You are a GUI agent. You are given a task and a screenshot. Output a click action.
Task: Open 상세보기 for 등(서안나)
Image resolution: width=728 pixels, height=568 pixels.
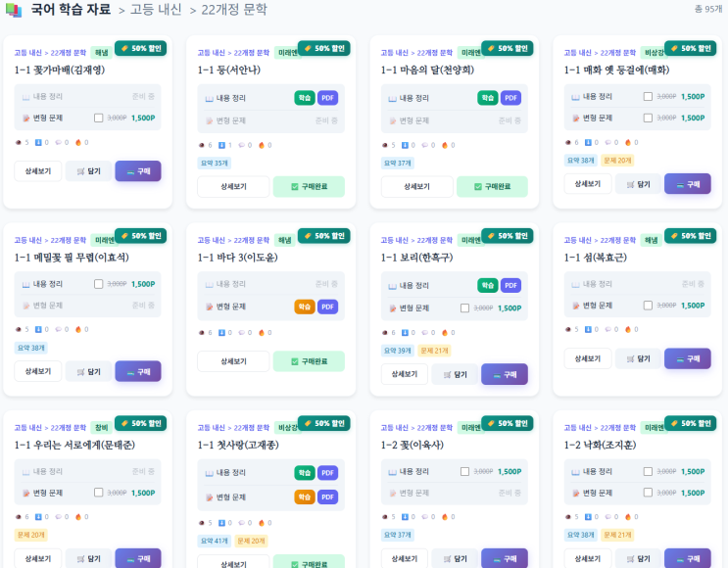[233, 186]
